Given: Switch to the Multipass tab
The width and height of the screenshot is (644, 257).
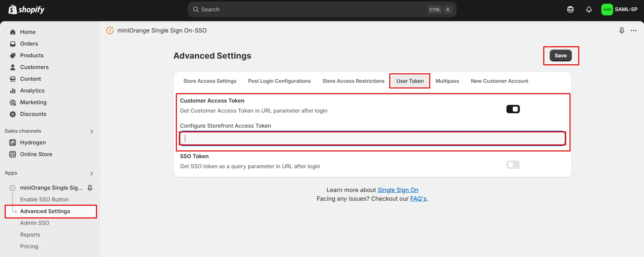Looking at the screenshot, I should pos(447,81).
